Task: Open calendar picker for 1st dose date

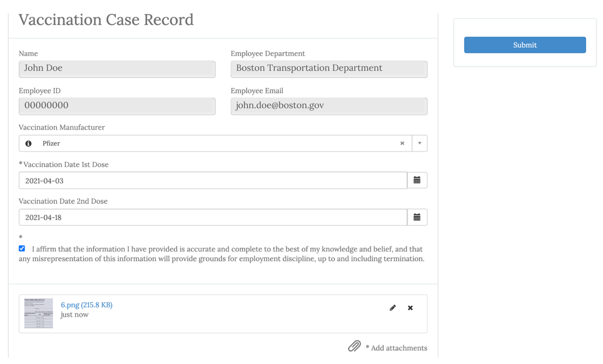Action: 417,180
